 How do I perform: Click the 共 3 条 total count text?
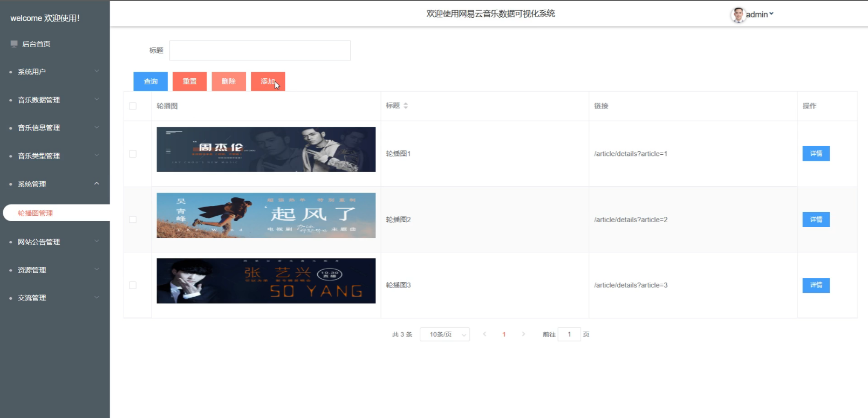coord(402,334)
